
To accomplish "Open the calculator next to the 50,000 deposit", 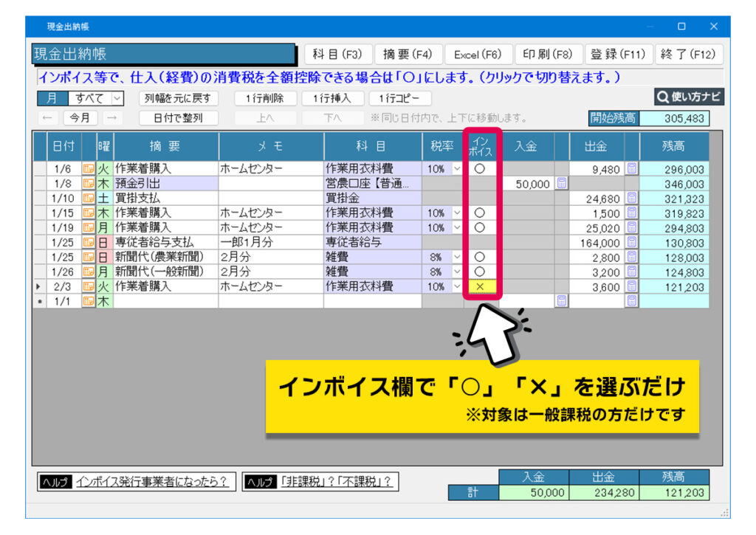I will pos(563,182).
